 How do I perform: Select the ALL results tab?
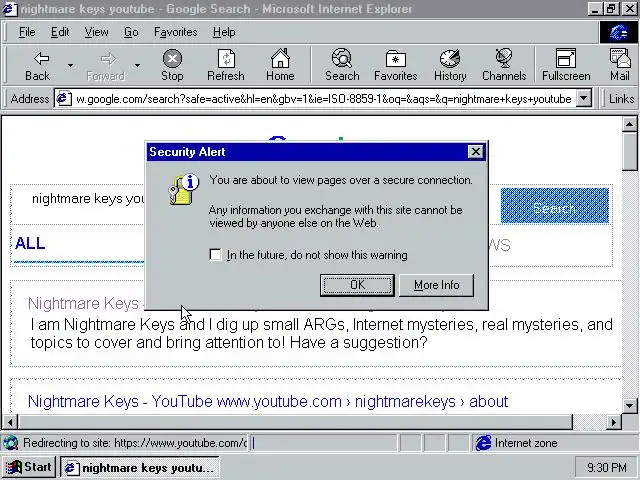point(30,243)
